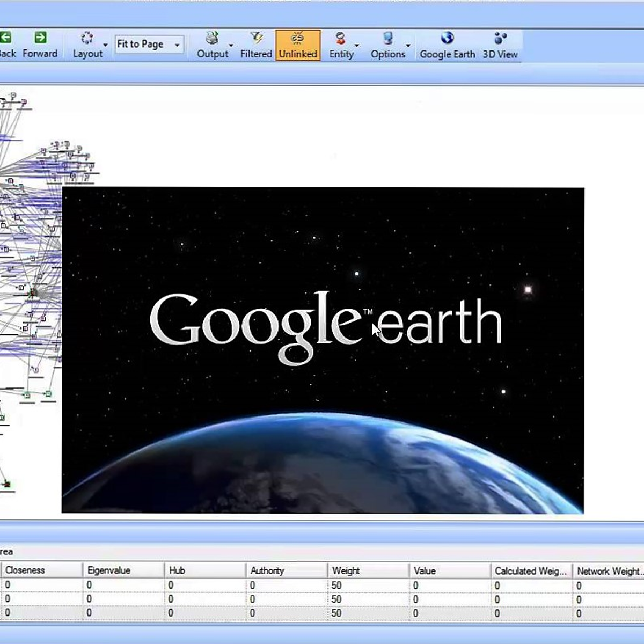The width and height of the screenshot is (644, 644).
Task: Sort by the Closeness column header
Action: tap(41, 570)
